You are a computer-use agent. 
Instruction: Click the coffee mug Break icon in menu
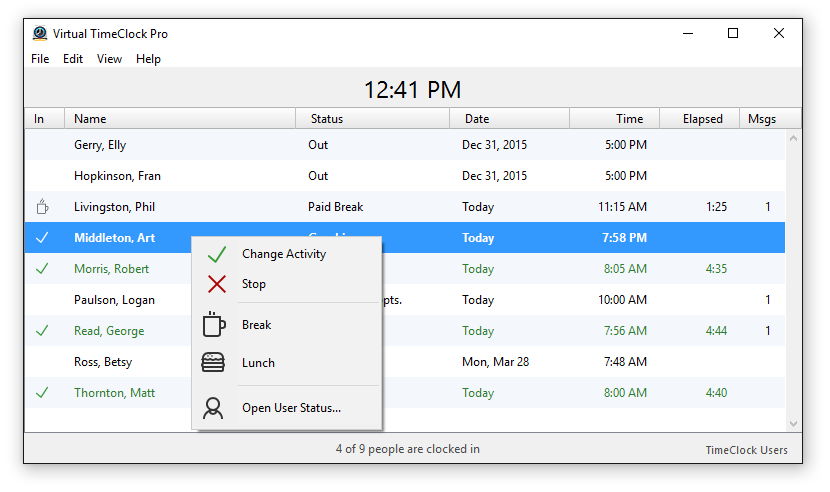(214, 324)
